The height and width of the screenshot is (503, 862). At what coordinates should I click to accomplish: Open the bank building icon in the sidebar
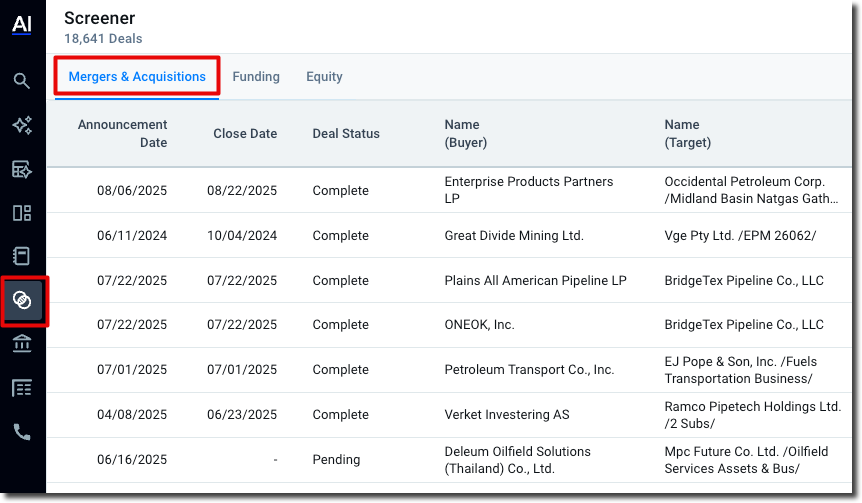click(22, 344)
